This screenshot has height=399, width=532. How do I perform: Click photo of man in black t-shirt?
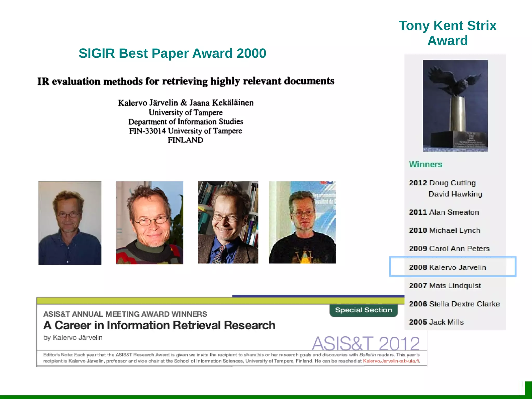(x=302, y=223)
